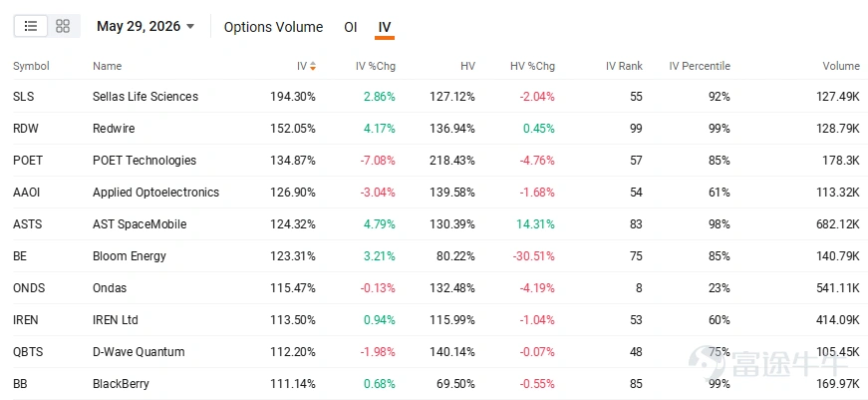Sort by IV Percentile column header
The image size is (868, 400).
[700, 67]
